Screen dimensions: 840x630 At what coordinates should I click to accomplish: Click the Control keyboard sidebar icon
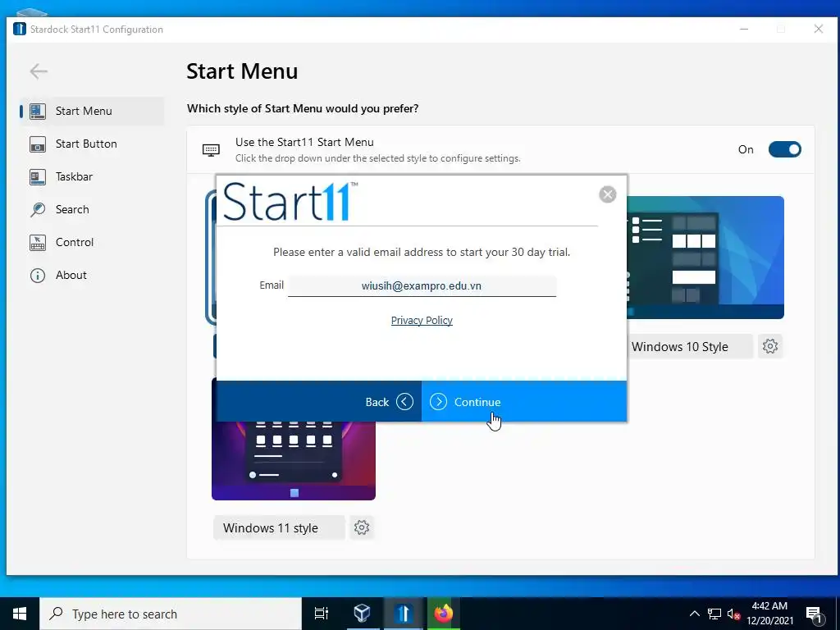[38, 243]
